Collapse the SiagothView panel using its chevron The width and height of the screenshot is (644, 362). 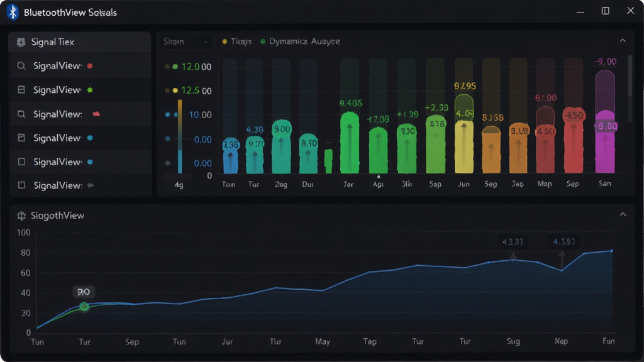(623, 215)
